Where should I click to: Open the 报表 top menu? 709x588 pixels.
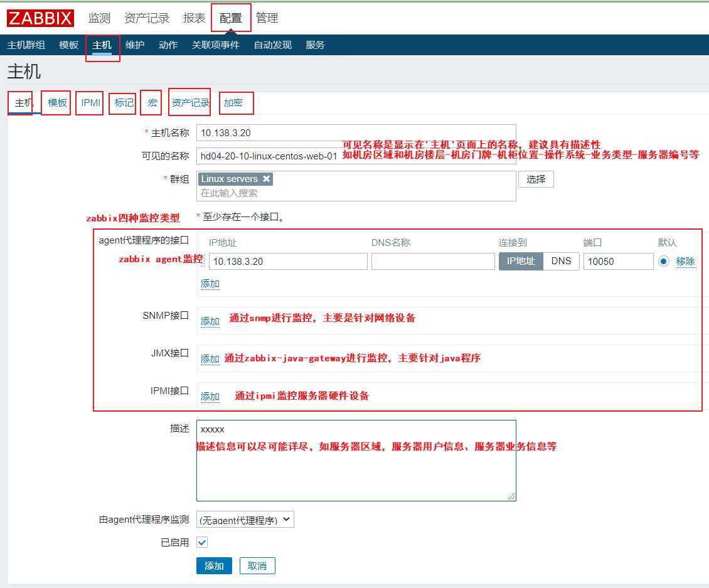click(x=194, y=18)
